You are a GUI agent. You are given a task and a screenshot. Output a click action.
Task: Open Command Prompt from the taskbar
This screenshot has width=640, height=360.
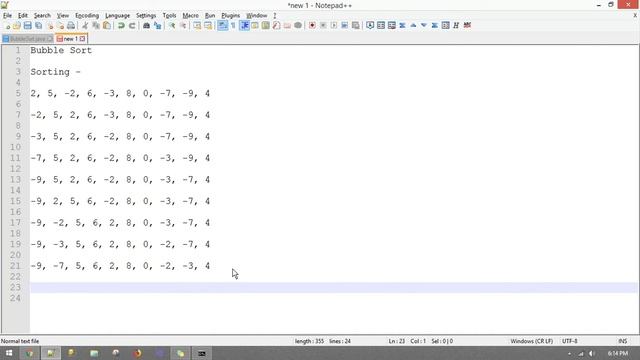pos(202,353)
